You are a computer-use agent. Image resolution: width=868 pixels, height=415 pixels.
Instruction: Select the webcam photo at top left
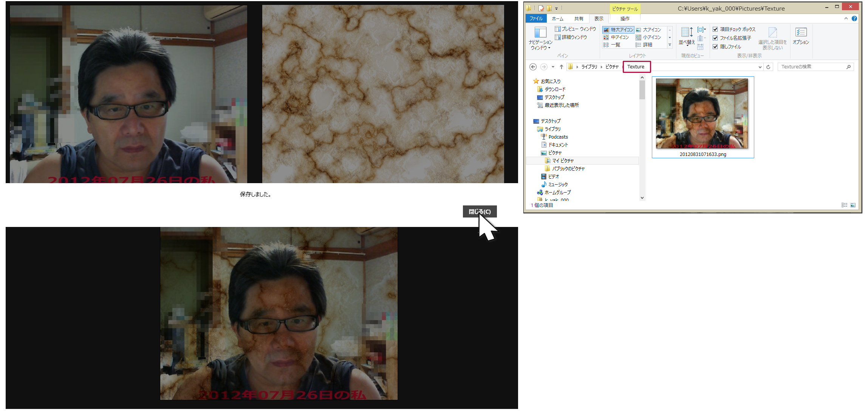(128, 94)
